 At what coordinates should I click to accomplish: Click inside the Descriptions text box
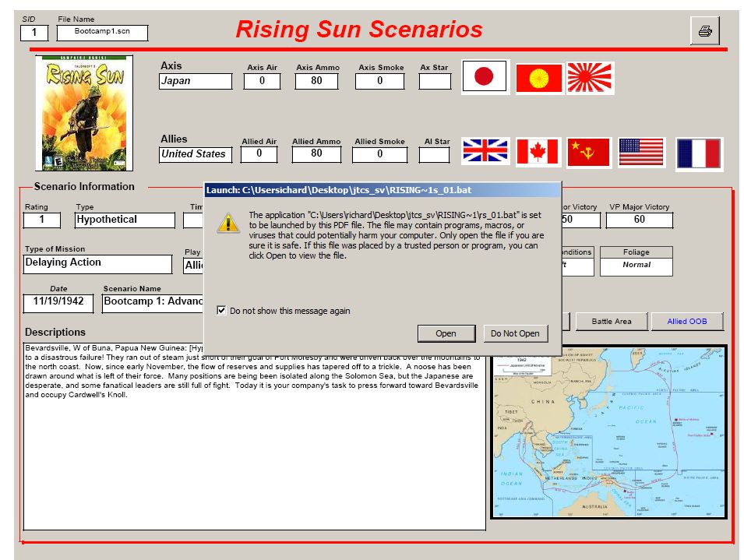pyautogui.click(x=254, y=436)
